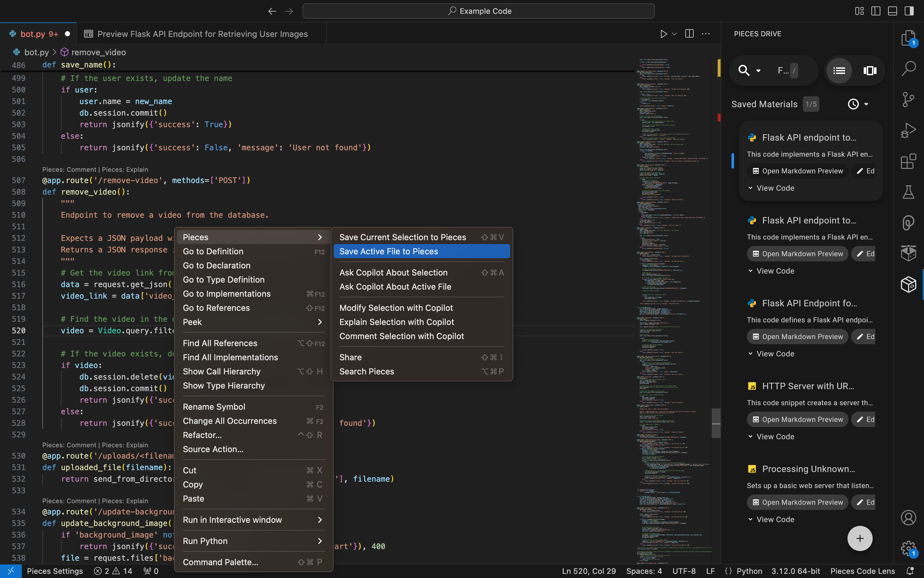This screenshot has height=578, width=924.
Task: Click the errors and warnings count
Action: pyautogui.click(x=113, y=571)
